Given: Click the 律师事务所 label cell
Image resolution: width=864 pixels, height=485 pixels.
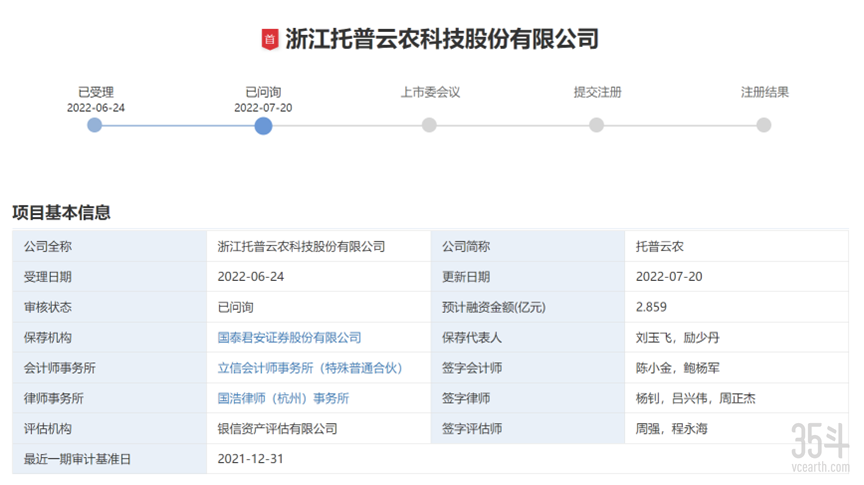Looking at the screenshot, I should point(110,398).
